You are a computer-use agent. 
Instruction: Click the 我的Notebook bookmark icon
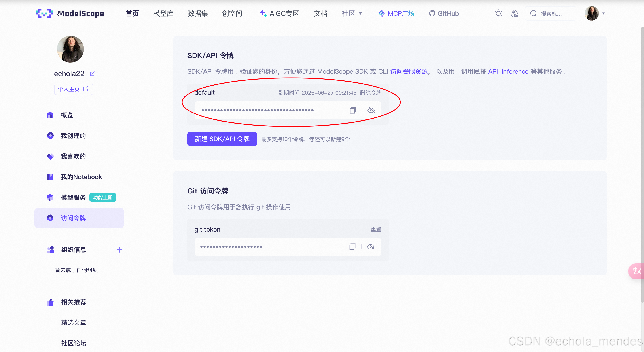[x=50, y=177]
